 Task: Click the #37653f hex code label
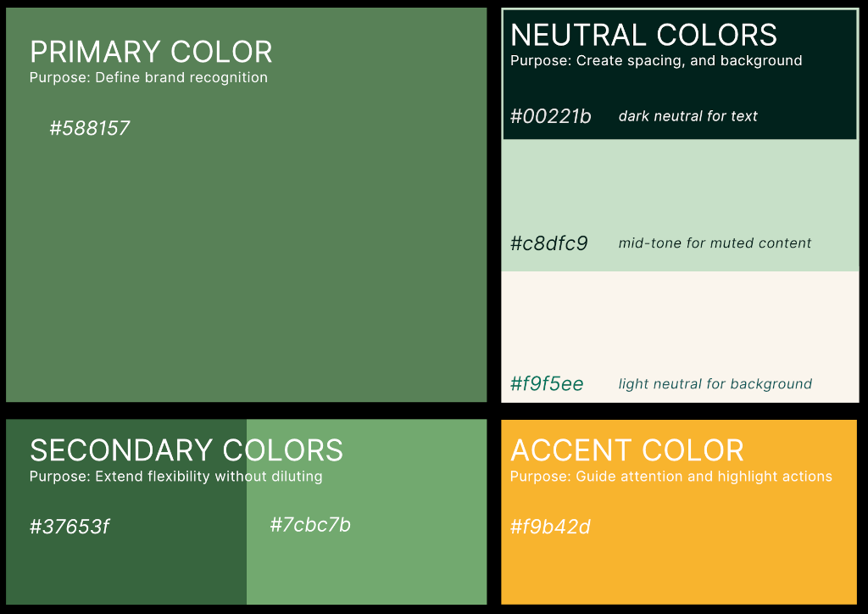pos(70,527)
